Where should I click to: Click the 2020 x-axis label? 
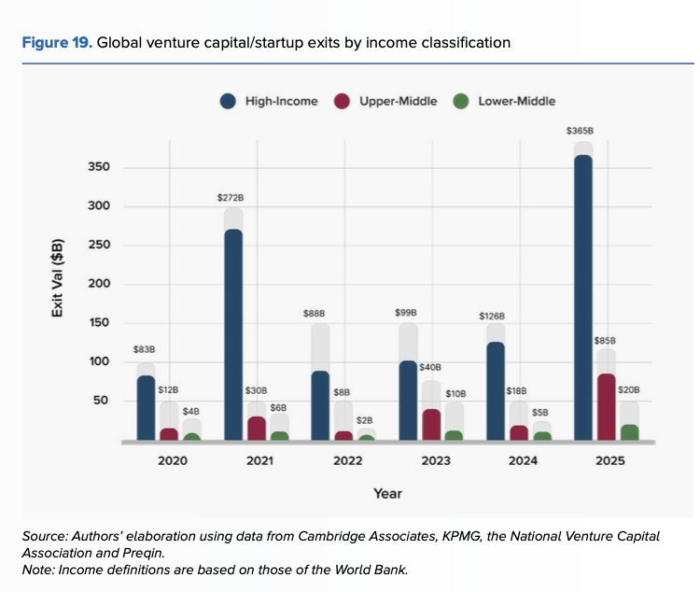173,460
